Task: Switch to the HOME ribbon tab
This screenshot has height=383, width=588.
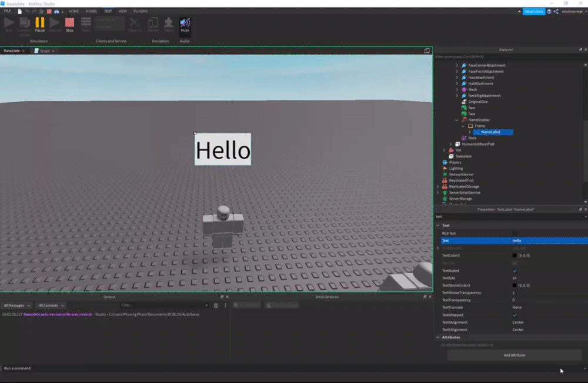Action: pos(73,11)
